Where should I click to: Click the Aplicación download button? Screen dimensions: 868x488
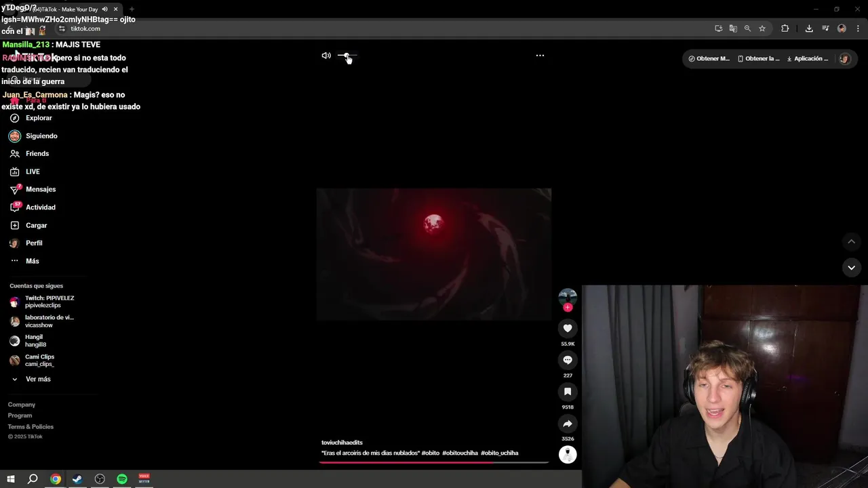807,59
